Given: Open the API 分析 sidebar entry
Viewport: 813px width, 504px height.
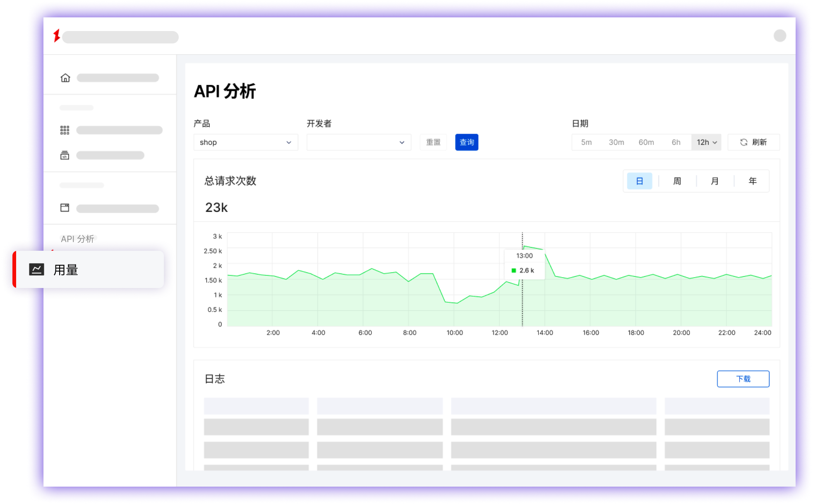Looking at the screenshot, I should coord(78,238).
